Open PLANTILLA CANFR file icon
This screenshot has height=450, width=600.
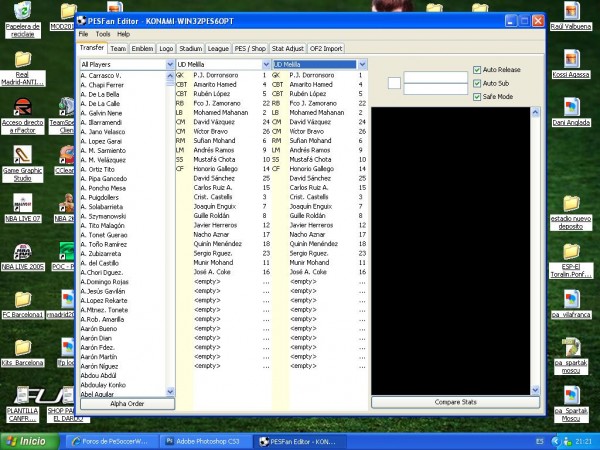pyautogui.click(x=23, y=404)
